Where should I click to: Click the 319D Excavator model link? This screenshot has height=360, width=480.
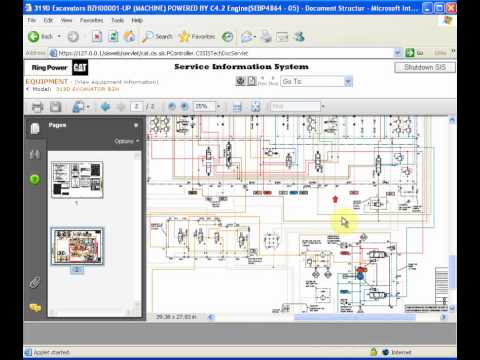coord(87,89)
